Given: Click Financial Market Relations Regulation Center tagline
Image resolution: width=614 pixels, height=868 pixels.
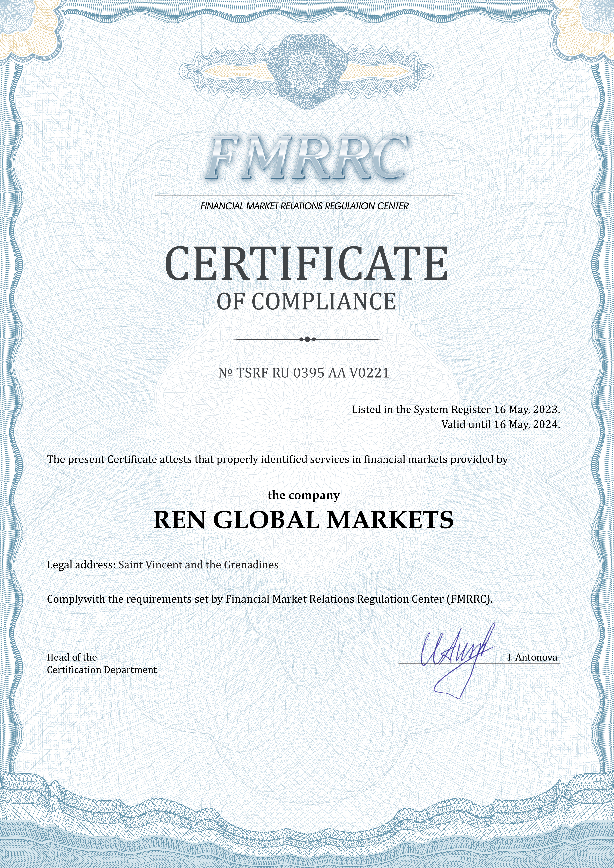Looking at the screenshot, I should coord(304,206).
